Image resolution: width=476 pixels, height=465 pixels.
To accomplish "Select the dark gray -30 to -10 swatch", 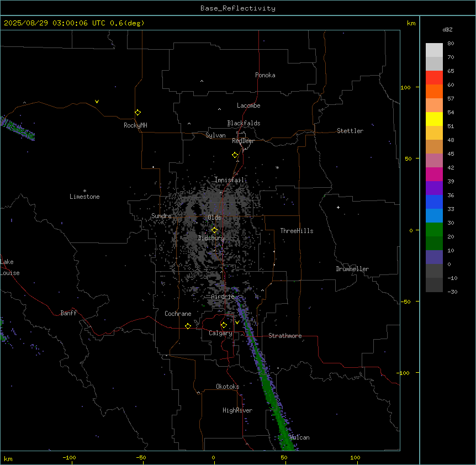I will click(x=434, y=285).
